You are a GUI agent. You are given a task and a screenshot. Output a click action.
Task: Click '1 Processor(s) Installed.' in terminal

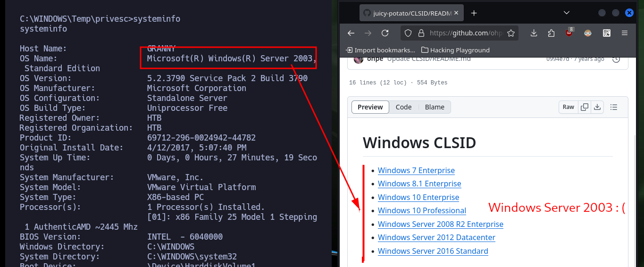tap(206, 207)
